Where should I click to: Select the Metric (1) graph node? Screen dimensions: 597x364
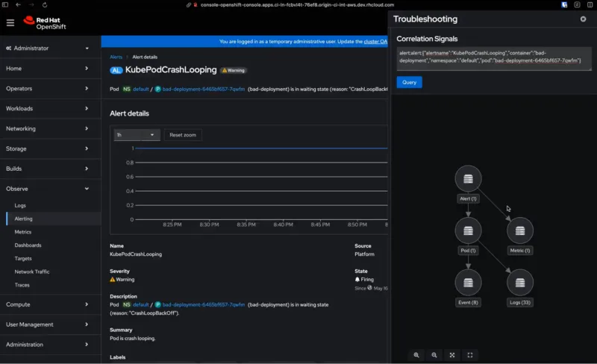(x=519, y=230)
